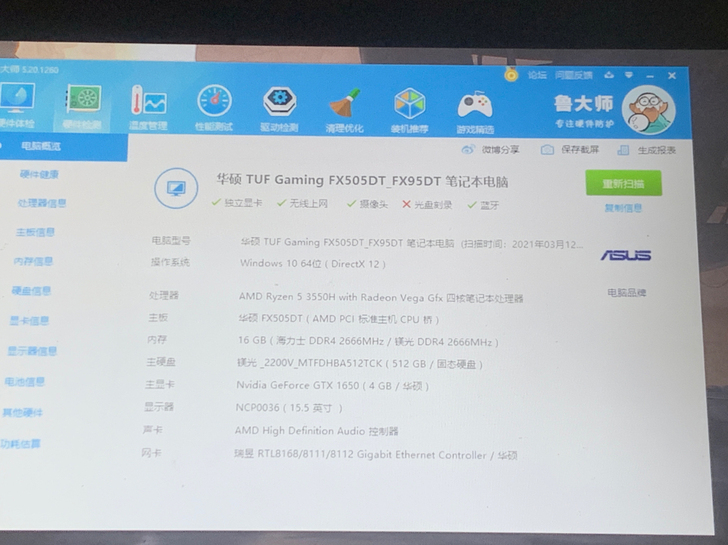The height and width of the screenshot is (545, 728).
Task: Select 显示器信息 in sidebar
Action: point(32,351)
